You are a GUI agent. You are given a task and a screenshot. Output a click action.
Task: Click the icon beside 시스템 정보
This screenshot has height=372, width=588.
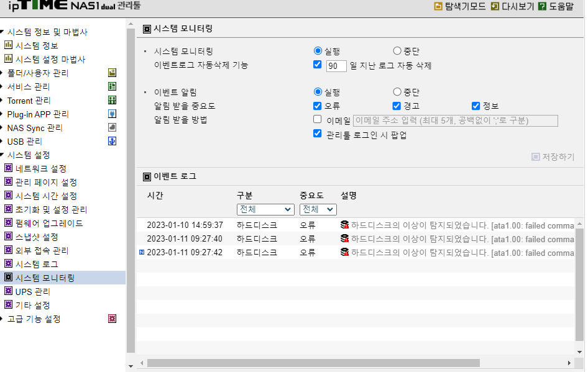pos(8,45)
